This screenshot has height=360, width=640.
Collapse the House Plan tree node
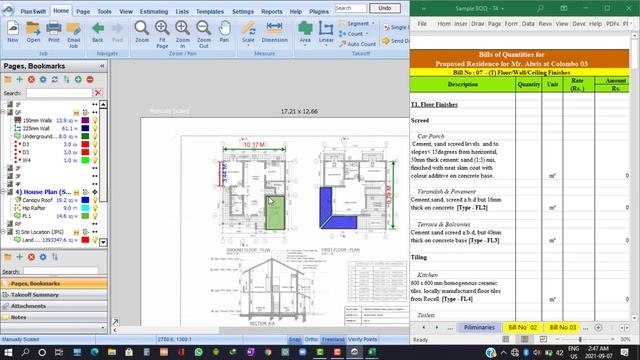pos(4,192)
